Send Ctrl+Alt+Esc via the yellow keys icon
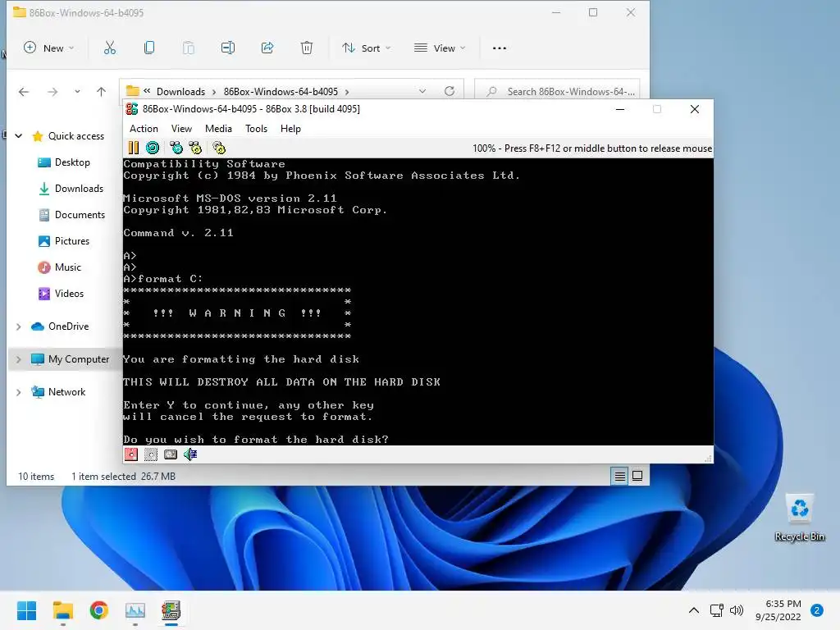 (195, 148)
